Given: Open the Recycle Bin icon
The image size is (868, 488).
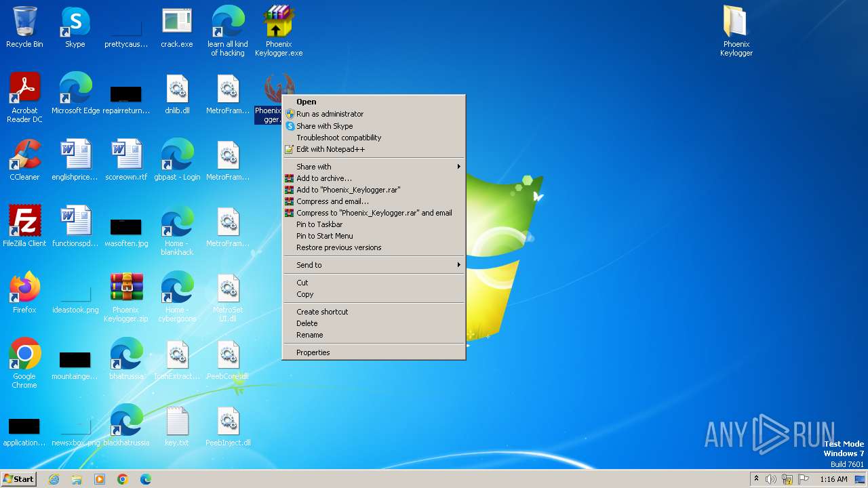Looking at the screenshot, I should coord(24,27).
